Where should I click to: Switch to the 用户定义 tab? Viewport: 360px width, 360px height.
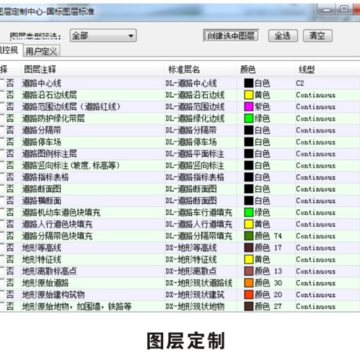pos(41,51)
